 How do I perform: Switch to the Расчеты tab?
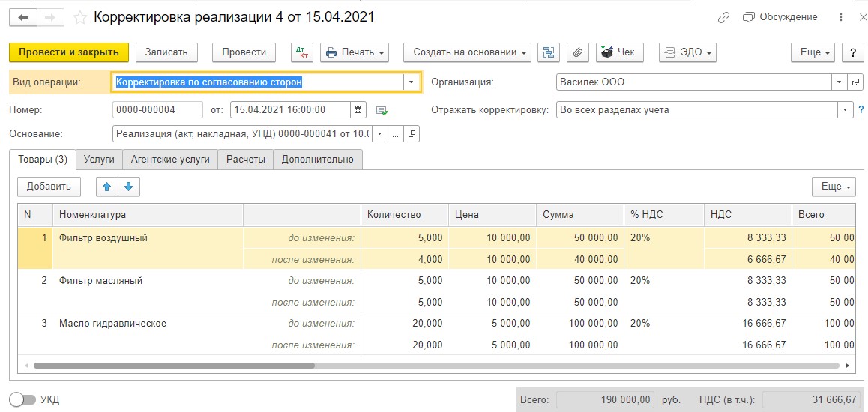coord(246,160)
